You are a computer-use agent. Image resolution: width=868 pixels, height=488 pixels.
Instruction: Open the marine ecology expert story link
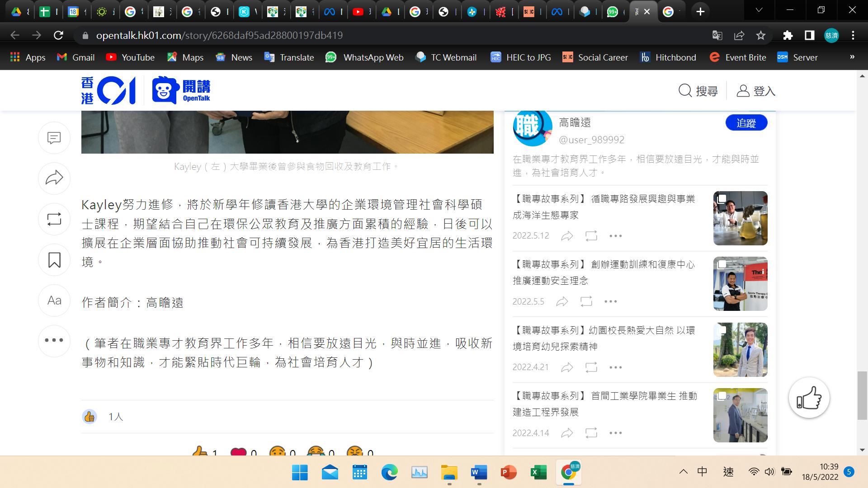604,207
